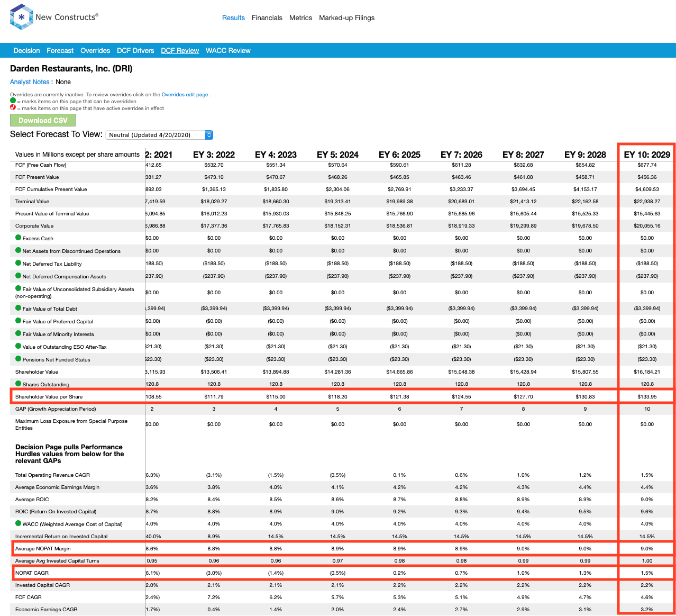This screenshot has height=616, width=676.
Task: Click green dot beside Fair Value of Unconsolidated Subsidiary Assets
Action: 19,288
